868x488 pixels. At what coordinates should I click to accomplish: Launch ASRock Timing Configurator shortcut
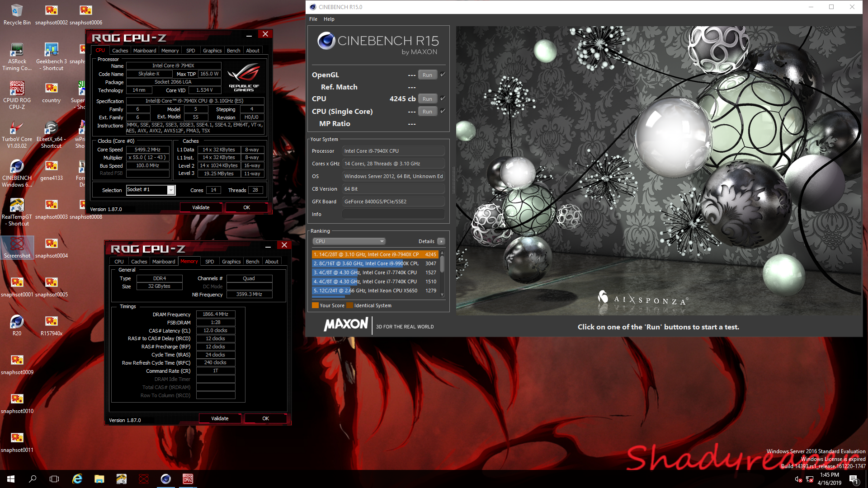click(x=17, y=57)
